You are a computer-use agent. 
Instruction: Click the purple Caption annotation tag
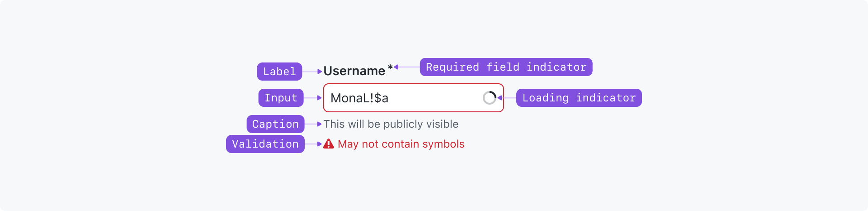pos(275,124)
